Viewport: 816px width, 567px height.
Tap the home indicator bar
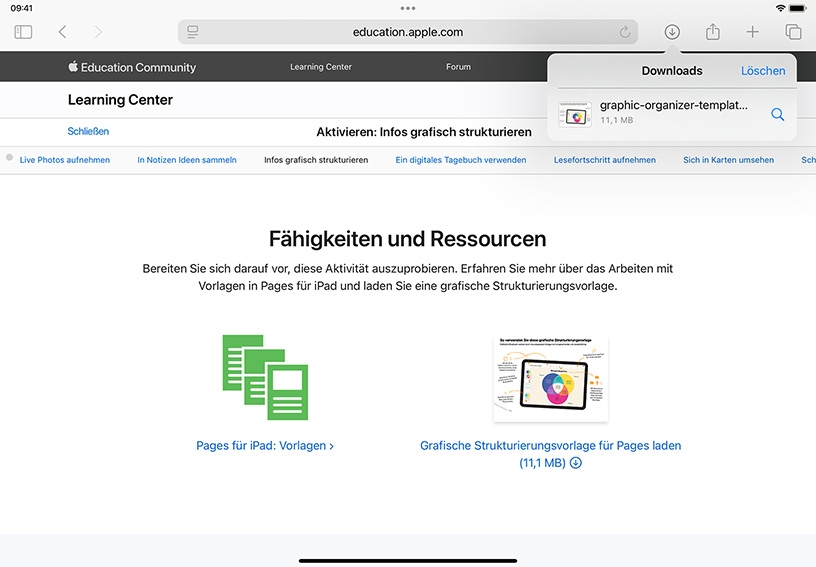coord(408,561)
